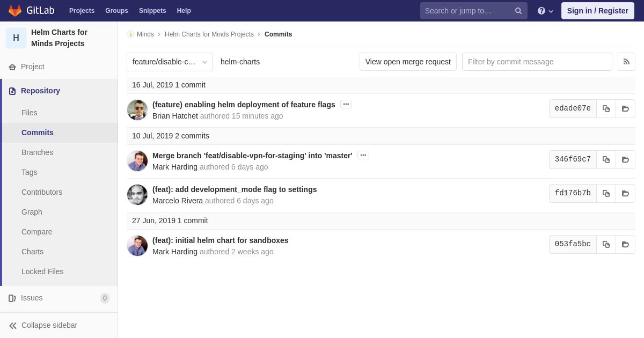Open Merge branch 'feat/disable-vpn-for-staging' commit
The height and width of the screenshot is (338, 644).
click(252, 156)
